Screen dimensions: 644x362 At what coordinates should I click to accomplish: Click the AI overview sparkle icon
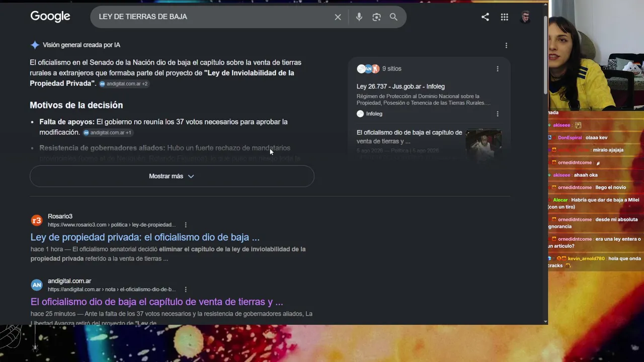(35, 45)
